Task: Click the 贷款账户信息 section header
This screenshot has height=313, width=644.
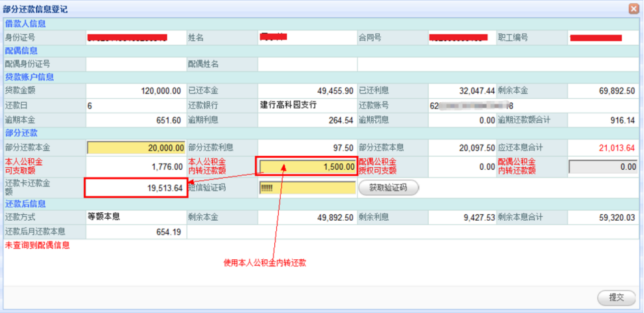Action: pos(29,77)
